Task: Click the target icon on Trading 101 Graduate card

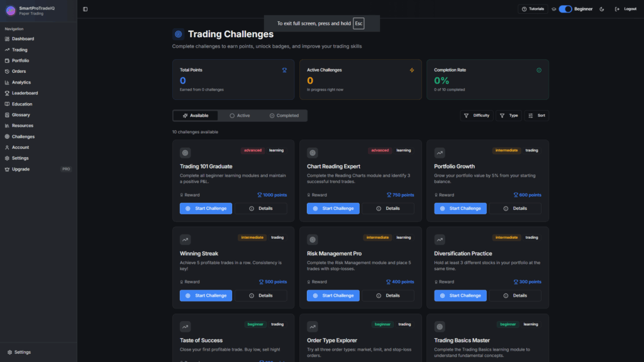Action: click(x=185, y=153)
